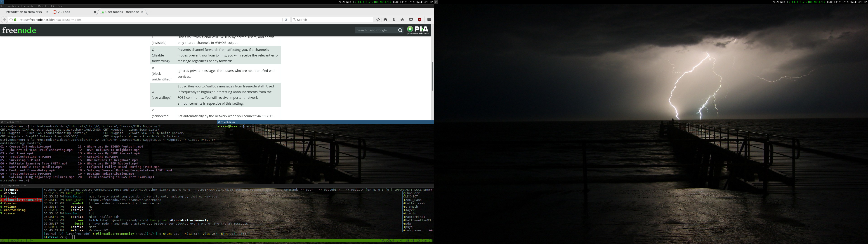868x244 pixels.
Task: Click the nicklist more indicator ++
Action: point(430,230)
